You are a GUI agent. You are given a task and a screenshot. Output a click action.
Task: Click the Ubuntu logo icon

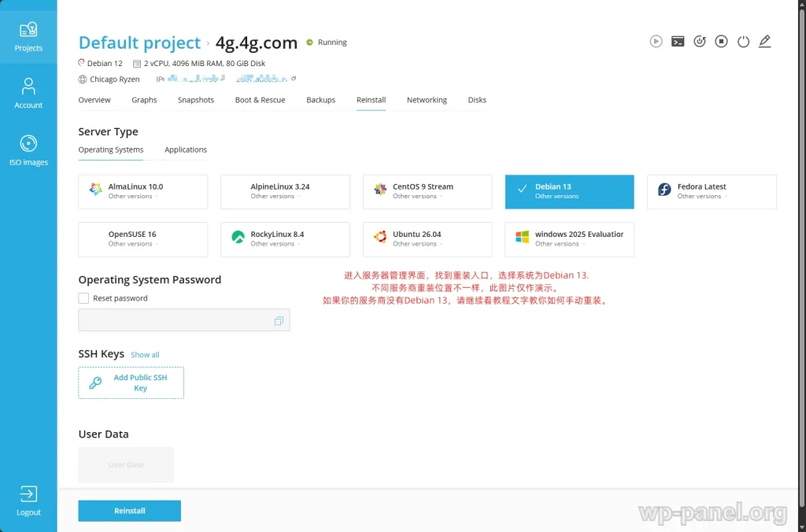point(380,236)
